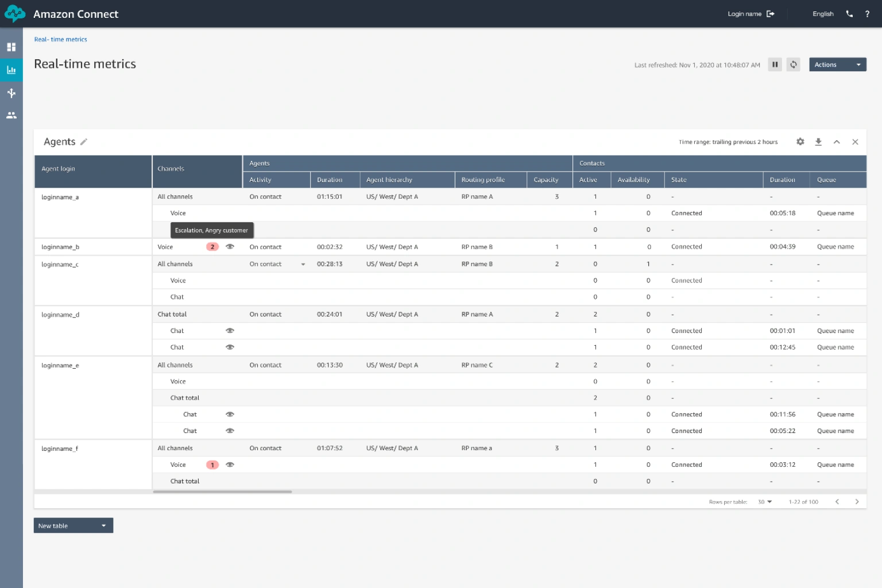Pause the real-time metrics refresh
Viewport: 882px width, 588px height.
775,64
